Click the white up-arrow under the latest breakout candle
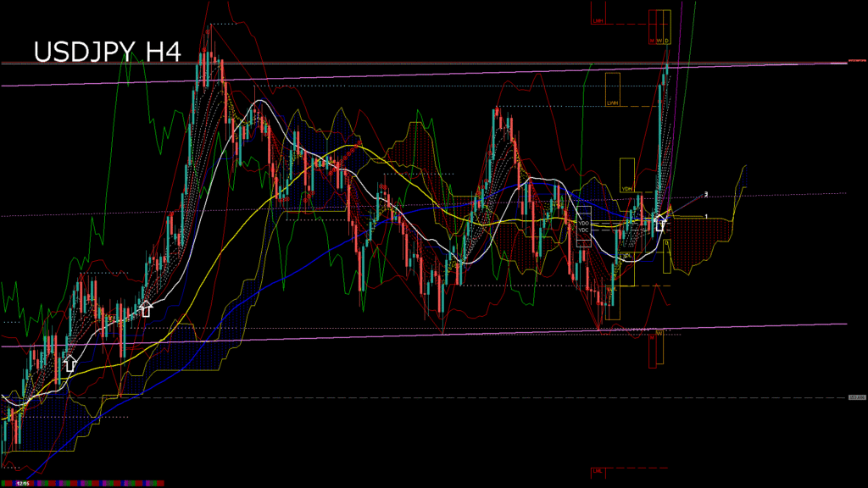 (659, 224)
